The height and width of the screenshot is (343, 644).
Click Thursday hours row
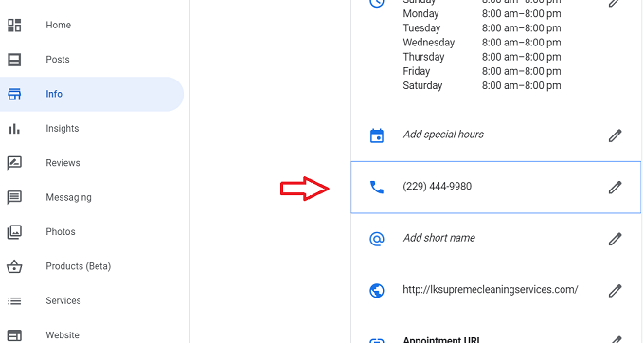(x=482, y=57)
